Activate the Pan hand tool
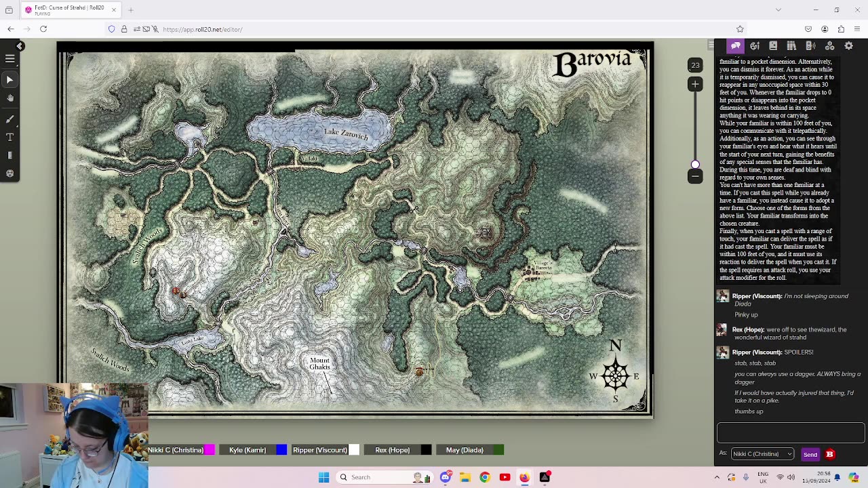Screen dimensions: 868x488 click(10, 98)
